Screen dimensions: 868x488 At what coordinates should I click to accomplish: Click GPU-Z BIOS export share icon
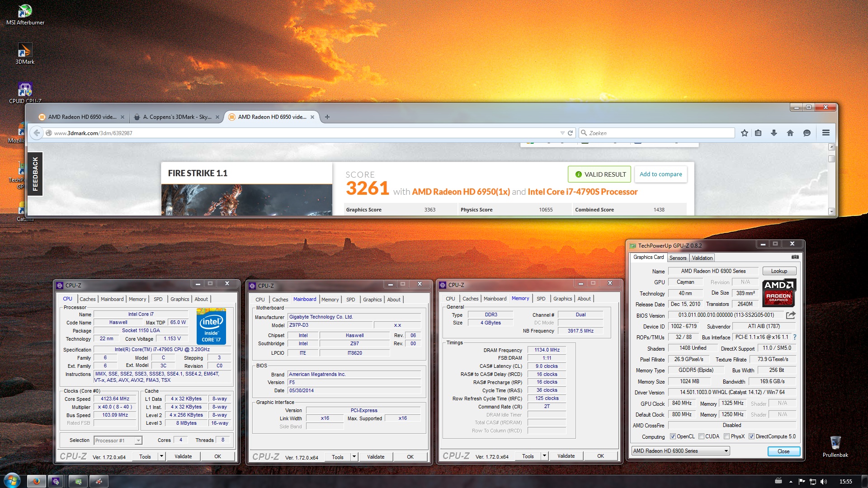[x=790, y=315]
